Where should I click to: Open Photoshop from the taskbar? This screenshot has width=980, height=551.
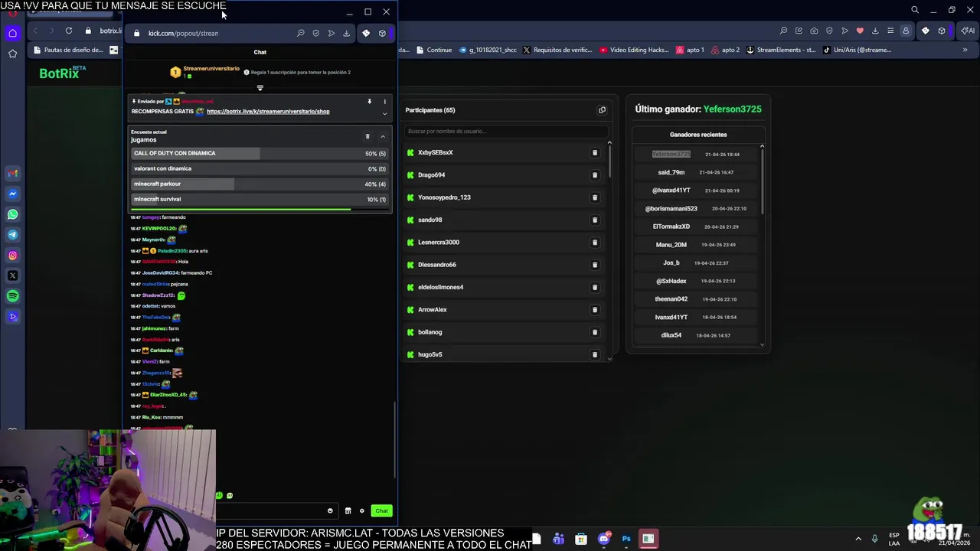[x=626, y=539]
